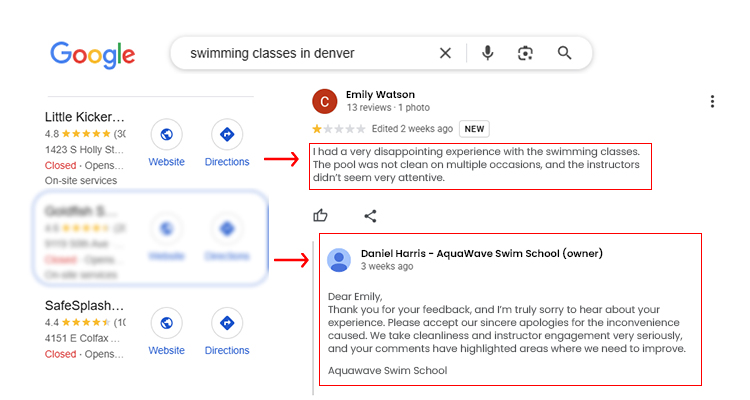The image size is (750, 400).
Task: Click the 'Aquawave Swim School' reply signature
Action: coord(387,370)
